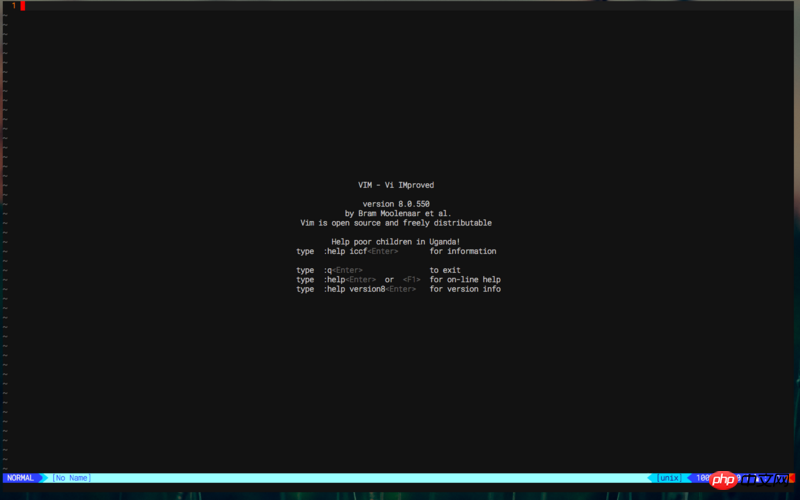Click the NORMAL mode indicator in status line
This screenshot has width=800, height=500.
20,478
